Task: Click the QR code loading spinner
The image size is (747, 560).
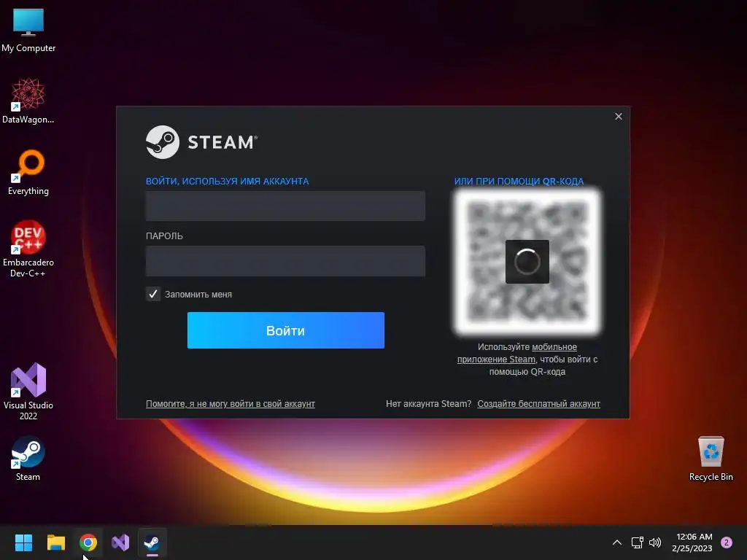Action: (x=527, y=262)
